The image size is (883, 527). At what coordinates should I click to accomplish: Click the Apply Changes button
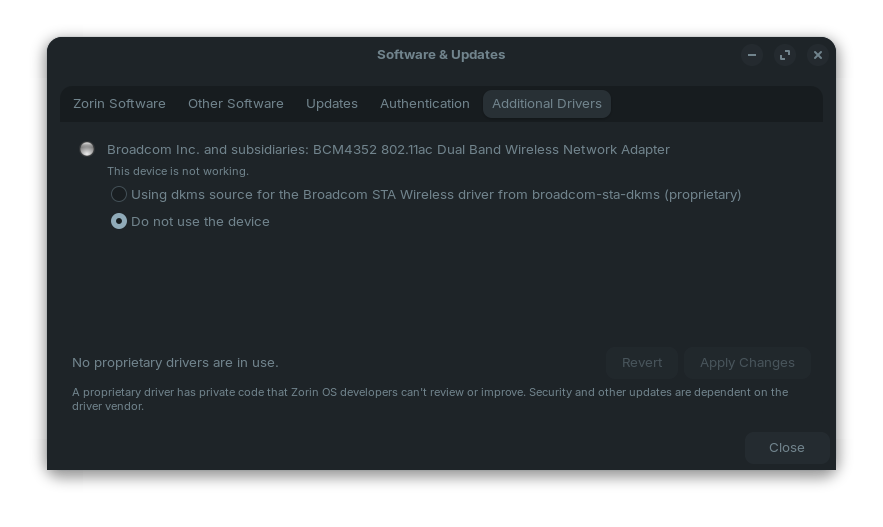point(747,363)
